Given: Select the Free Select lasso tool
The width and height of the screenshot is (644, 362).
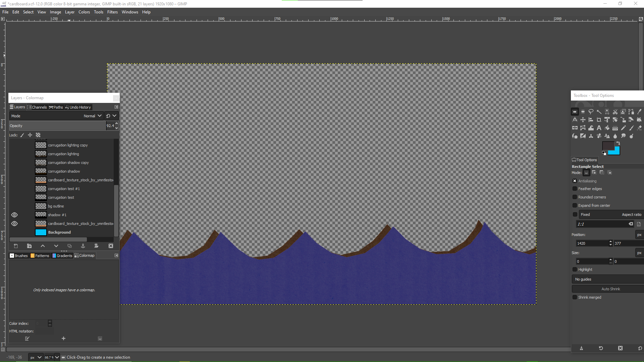Looking at the screenshot, I should (591, 112).
